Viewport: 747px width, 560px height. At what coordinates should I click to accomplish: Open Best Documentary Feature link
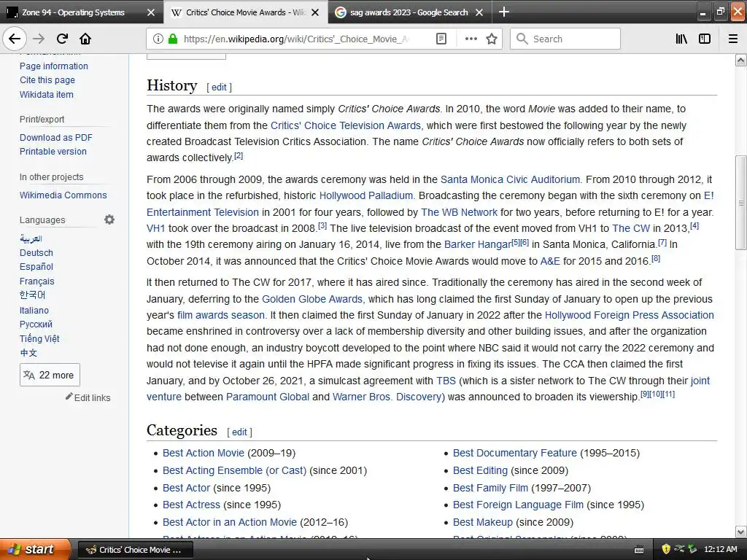(514, 453)
